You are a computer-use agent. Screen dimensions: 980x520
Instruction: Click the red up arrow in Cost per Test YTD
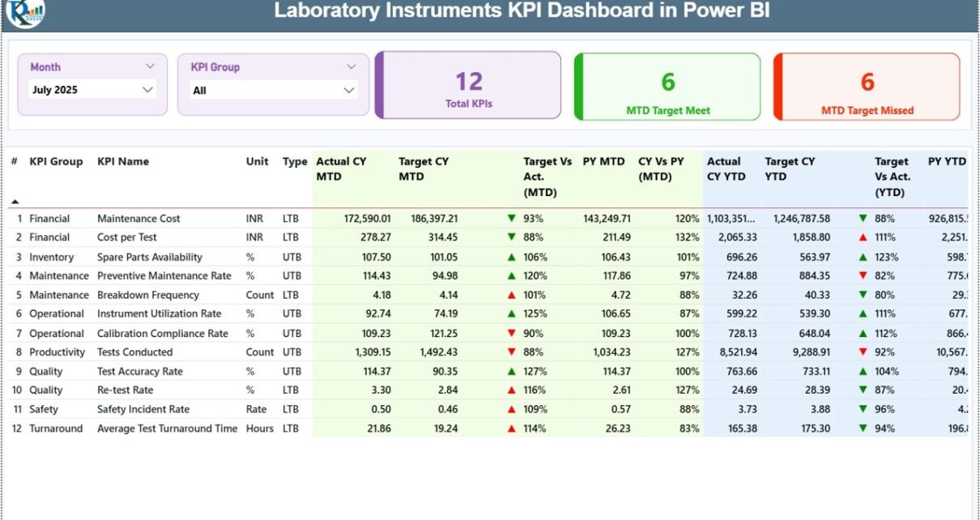[863, 237]
